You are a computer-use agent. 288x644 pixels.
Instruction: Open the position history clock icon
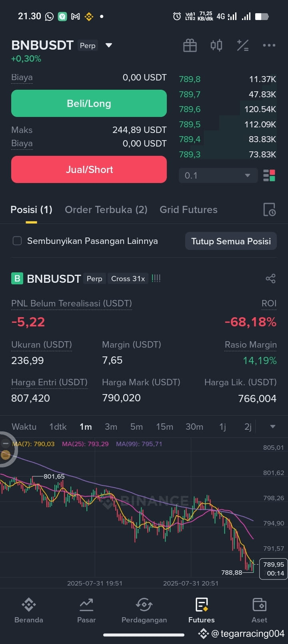[x=269, y=209]
